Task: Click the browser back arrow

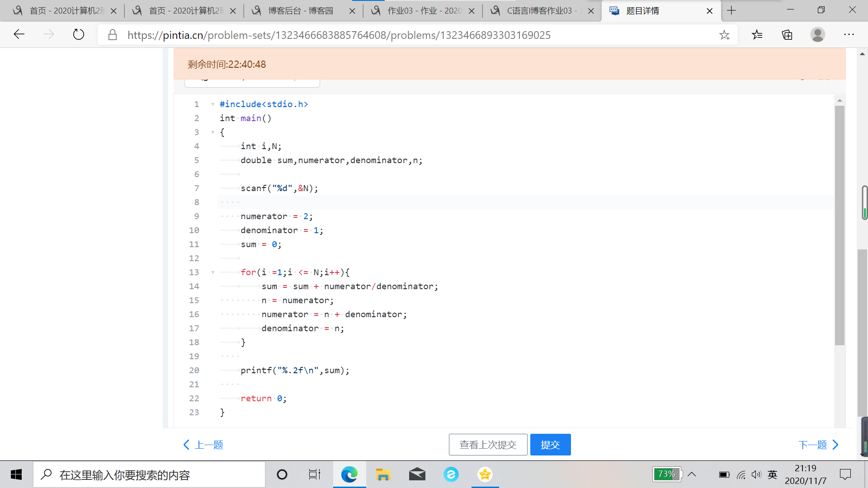Action: pos(19,35)
